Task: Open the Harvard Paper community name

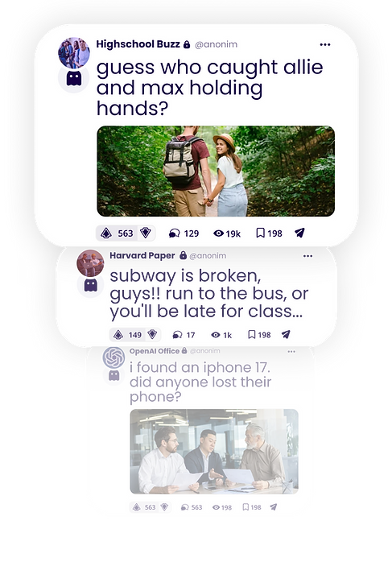Action: pos(142,255)
